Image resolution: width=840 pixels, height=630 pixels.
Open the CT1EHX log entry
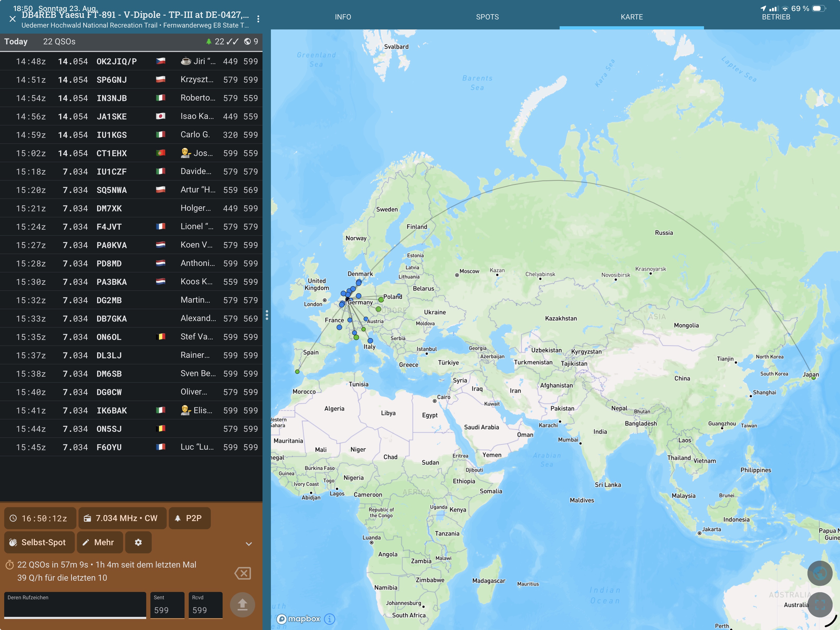pyautogui.click(x=131, y=153)
